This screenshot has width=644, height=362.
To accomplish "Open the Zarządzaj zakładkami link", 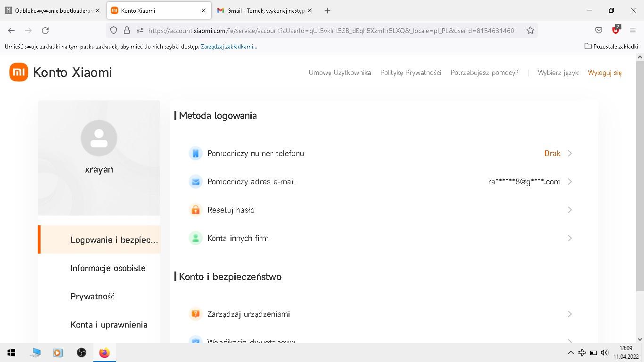I will click(x=229, y=47).
